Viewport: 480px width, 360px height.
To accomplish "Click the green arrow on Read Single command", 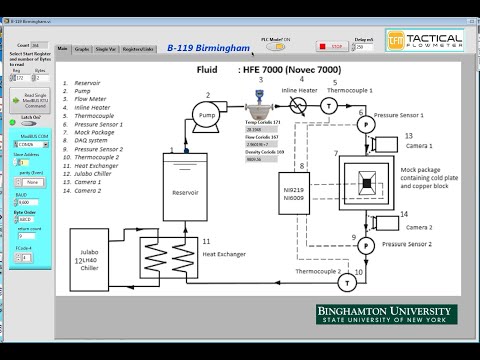I will coord(16,100).
